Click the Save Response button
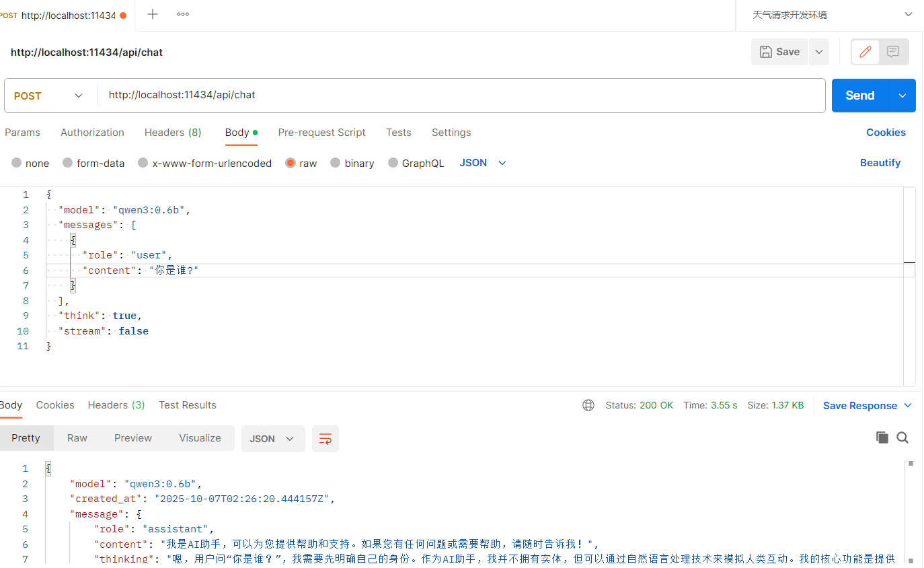This screenshot has height=568, width=924. tap(860, 406)
